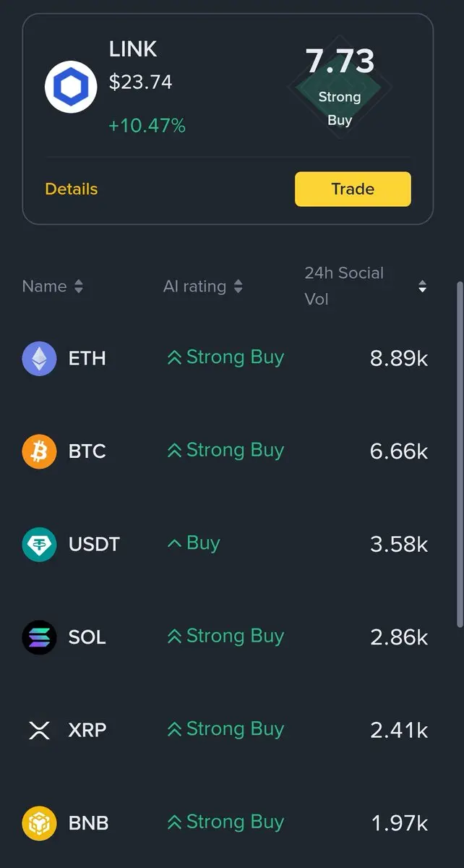Click the 7.73 Strong Buy score badge
This screenshot has width=464, height=868.
click(x=340, y=87)
